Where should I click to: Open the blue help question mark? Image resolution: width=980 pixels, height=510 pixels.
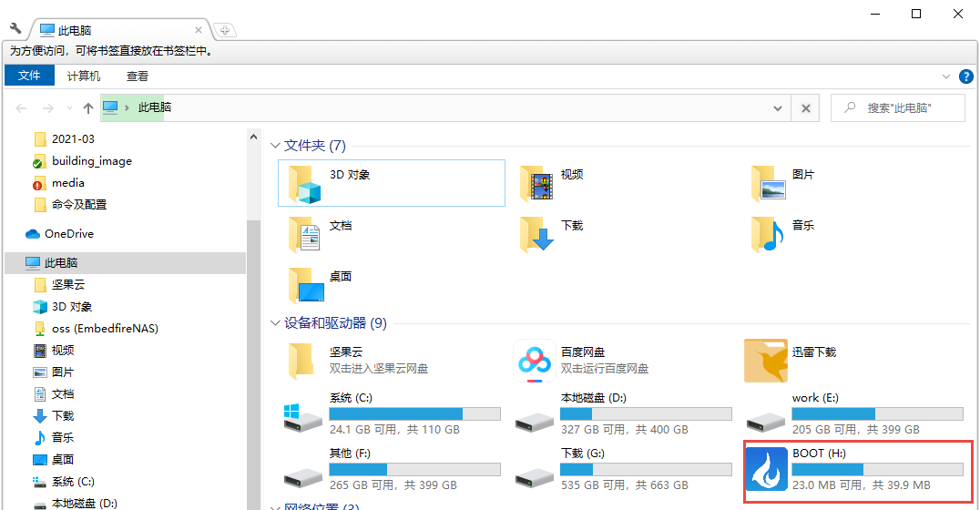click(965, 76)
